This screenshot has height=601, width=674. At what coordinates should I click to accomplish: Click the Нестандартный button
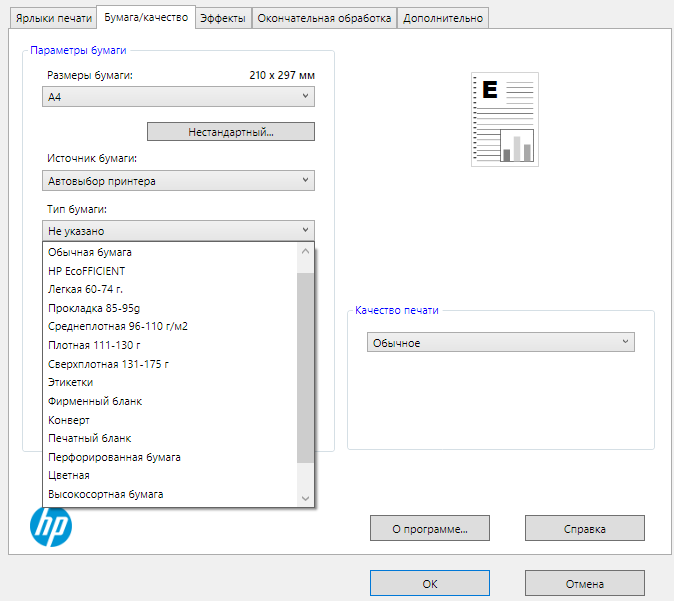(230, 132)
